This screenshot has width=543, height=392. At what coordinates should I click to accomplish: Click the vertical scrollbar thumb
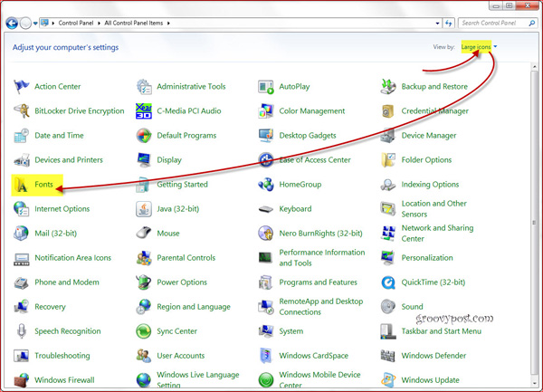coord(534,223)
